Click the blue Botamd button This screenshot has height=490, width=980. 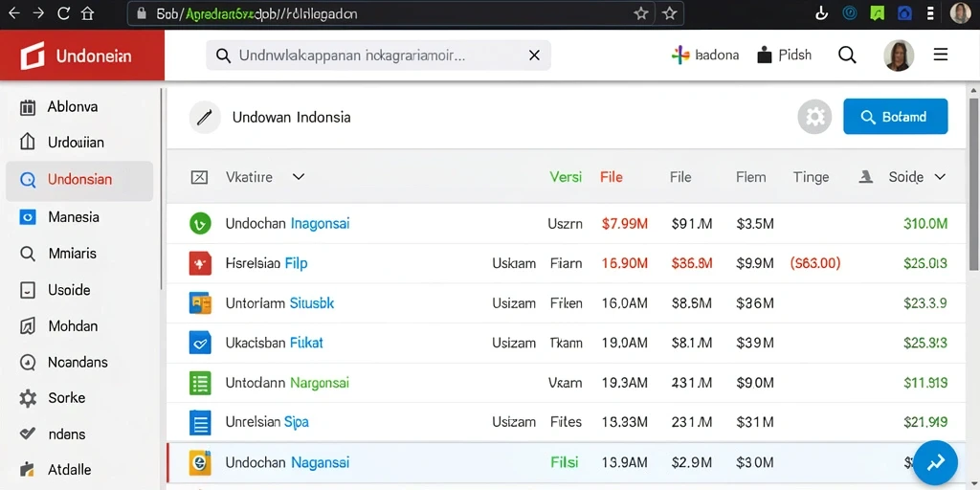[x=895, y=116]
